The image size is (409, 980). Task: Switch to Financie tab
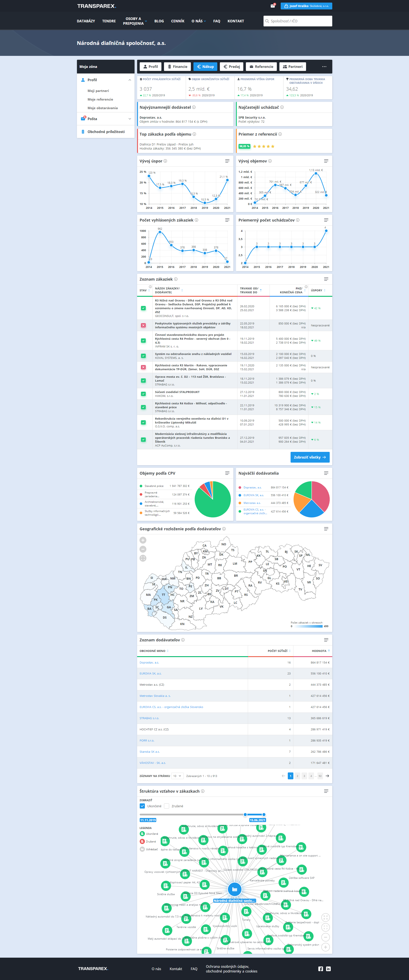[x=177, y=67]
